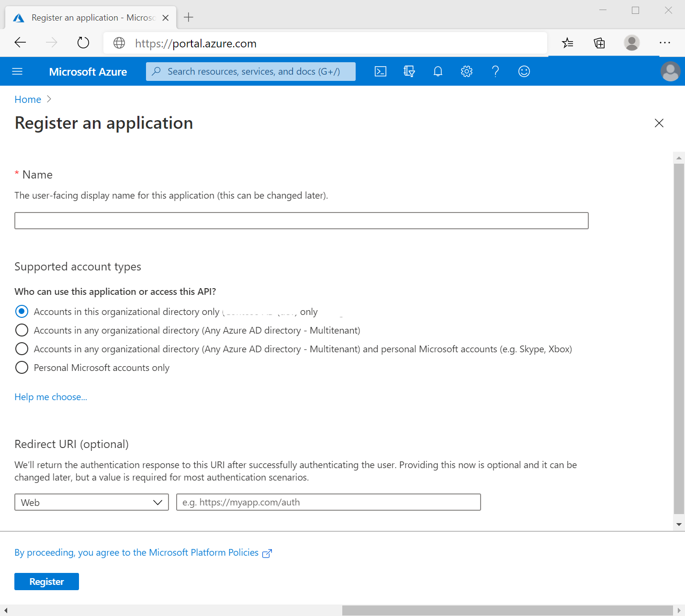Open the Help me choose link
Image resolution: width=685 pixels, height=616 pixels.
51,397
